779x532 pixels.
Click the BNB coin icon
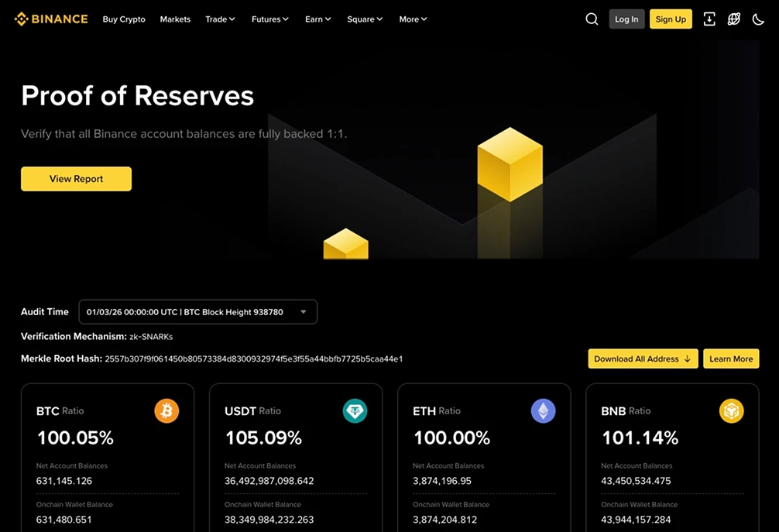coord(731,411)
